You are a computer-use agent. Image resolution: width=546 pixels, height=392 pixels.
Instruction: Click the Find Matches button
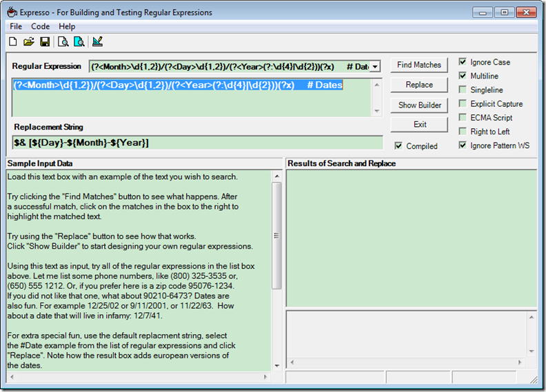(x=419, y=65)
